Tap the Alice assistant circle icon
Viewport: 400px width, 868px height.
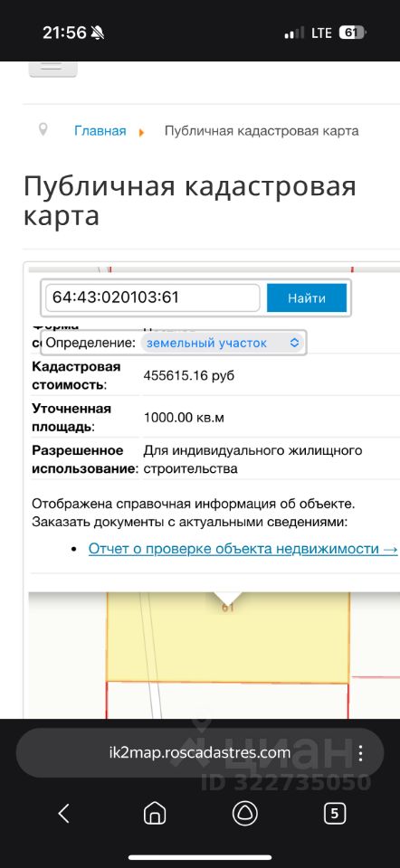(245, 813)
